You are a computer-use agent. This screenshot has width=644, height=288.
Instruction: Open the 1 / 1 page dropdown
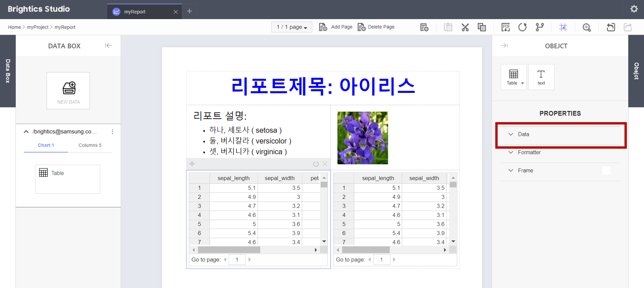coord(292,27)
